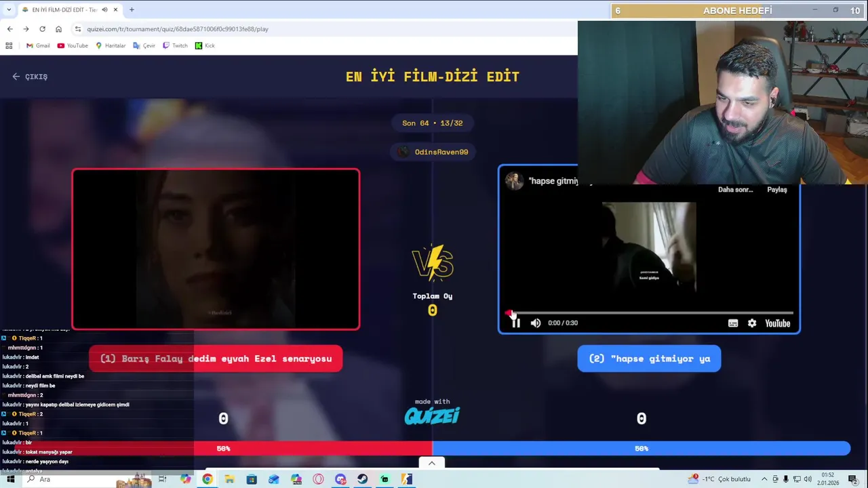Open the Twitch bookmark
Image resolution: width=868 pixels, height=488 pixels.
(175, 45)
